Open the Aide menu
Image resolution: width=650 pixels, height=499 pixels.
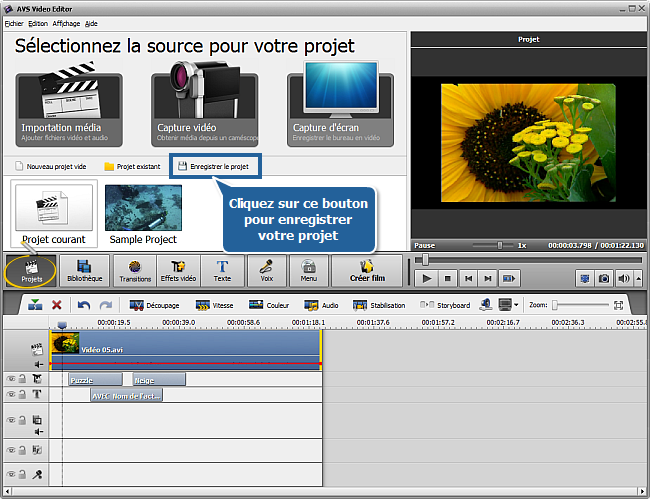(x=91, y=24)
